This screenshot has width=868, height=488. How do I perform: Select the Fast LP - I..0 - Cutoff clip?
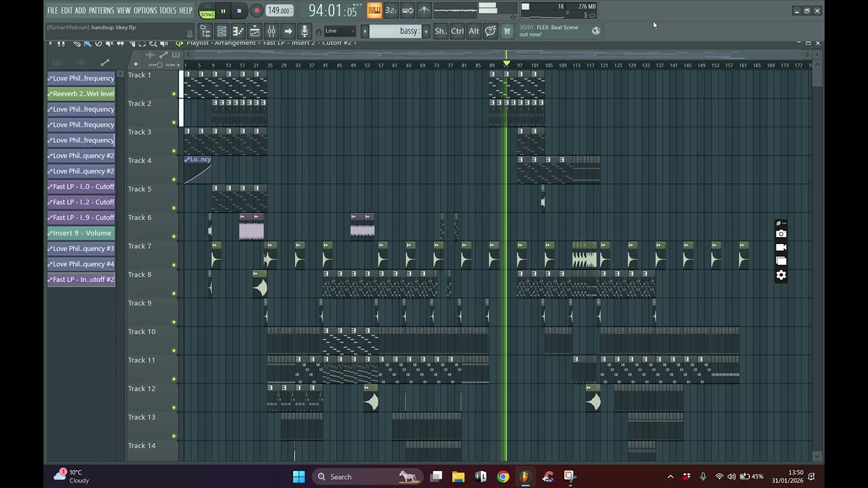81,186
